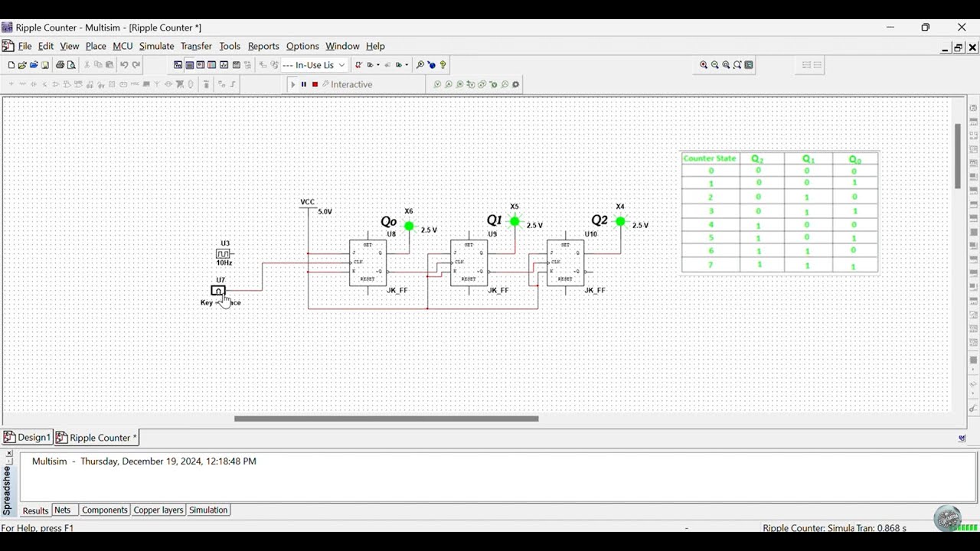Click the Q1 green probe lamp X5
Screen dimensions: 980x551
[x=514, y=221]
